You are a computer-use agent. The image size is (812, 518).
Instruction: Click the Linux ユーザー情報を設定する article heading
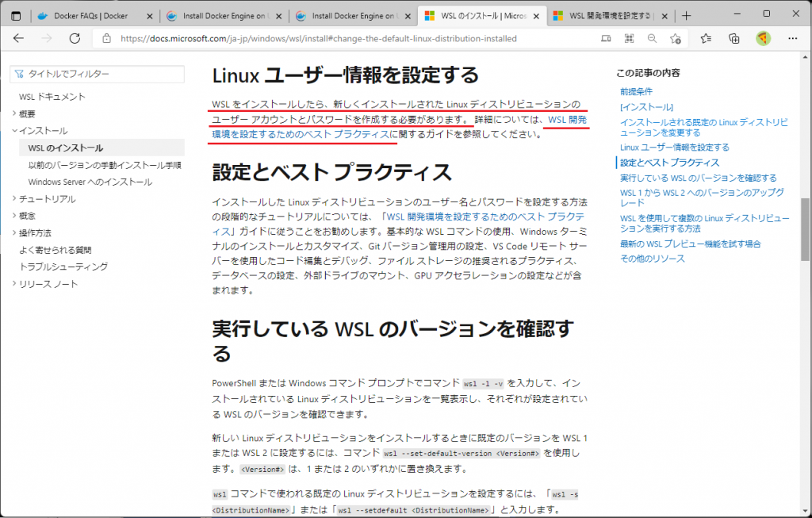click(x=346, y=75)
